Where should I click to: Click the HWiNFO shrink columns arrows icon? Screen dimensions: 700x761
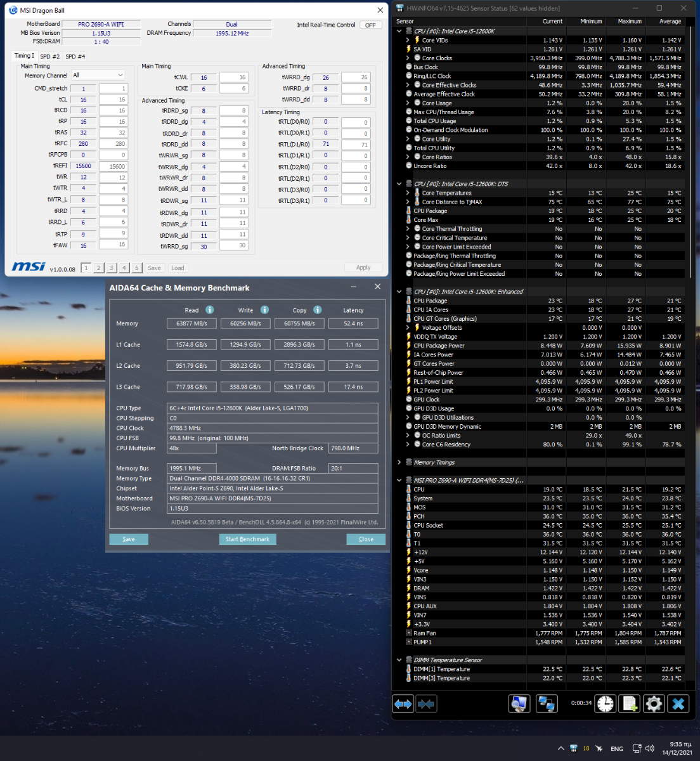click(426, 704)
